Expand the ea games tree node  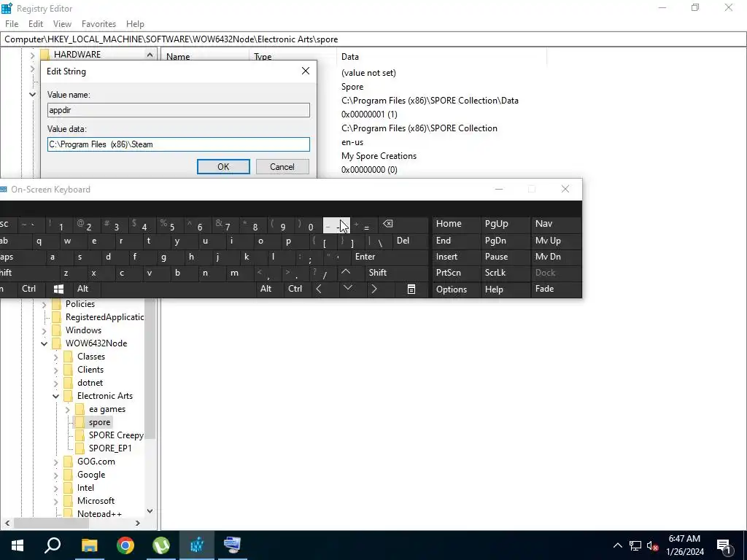tap(67, 410)
